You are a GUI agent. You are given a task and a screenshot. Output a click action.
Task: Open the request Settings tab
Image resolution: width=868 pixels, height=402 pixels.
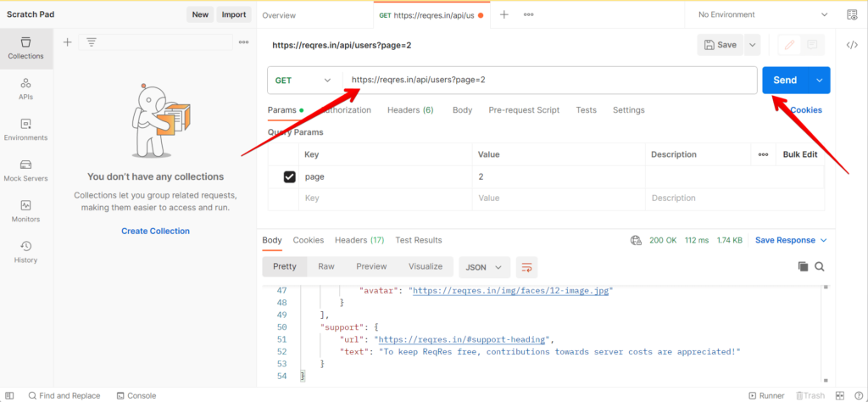[629, 110]
